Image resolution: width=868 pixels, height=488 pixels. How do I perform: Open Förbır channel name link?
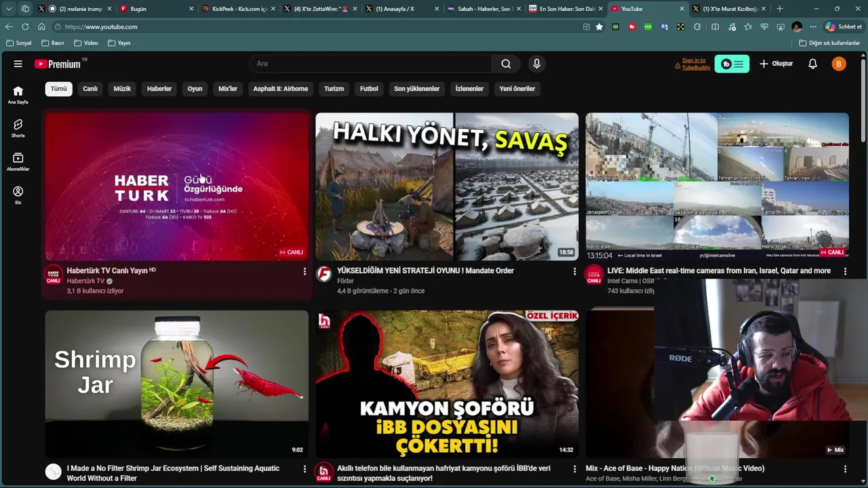pos(345,281)
